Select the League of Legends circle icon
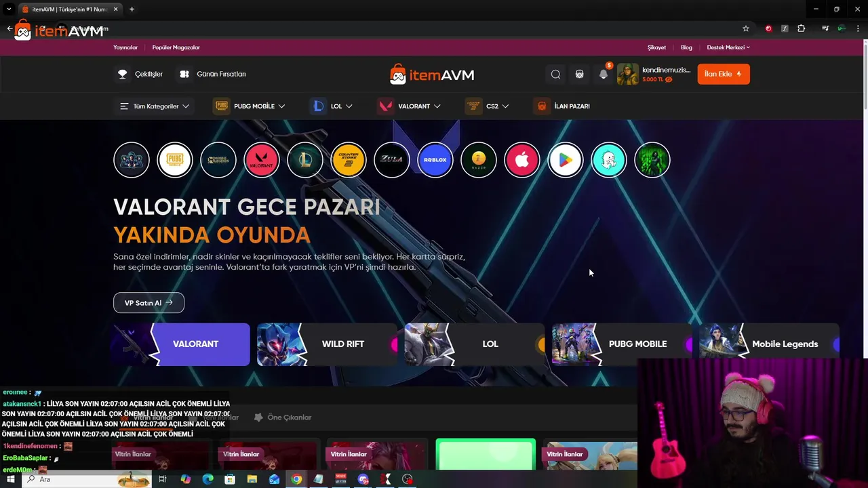Viewport: 868px width, 488px height. point(305,160)
